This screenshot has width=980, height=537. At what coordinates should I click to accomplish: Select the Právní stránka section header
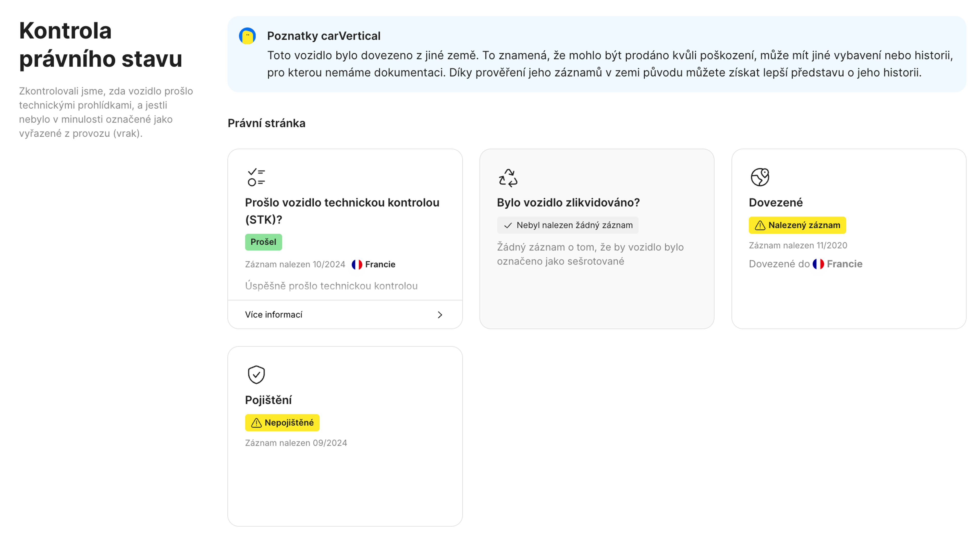(266, 123)
